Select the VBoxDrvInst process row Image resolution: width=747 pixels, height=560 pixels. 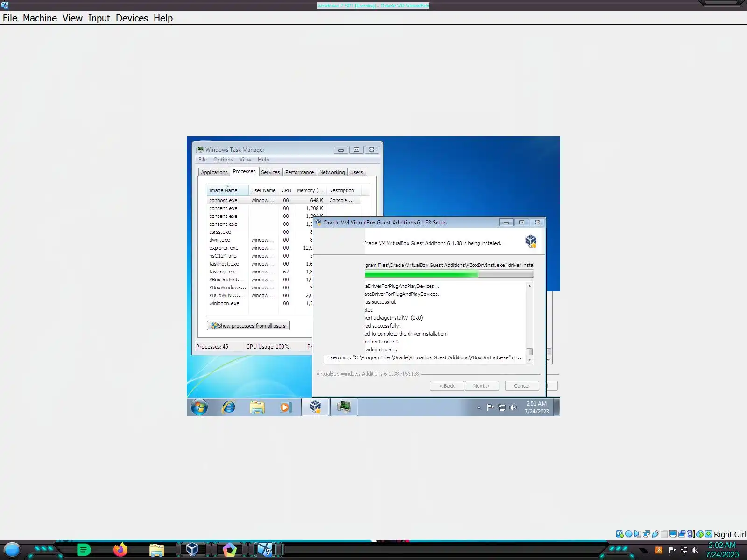tap(259, 280)
